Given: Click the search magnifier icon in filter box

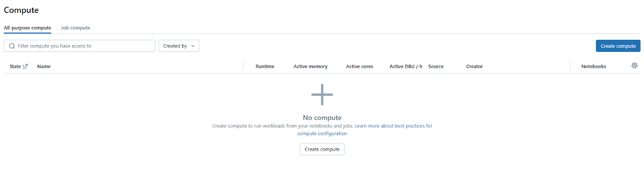Looking at the screenshot, I should point(12,46).
